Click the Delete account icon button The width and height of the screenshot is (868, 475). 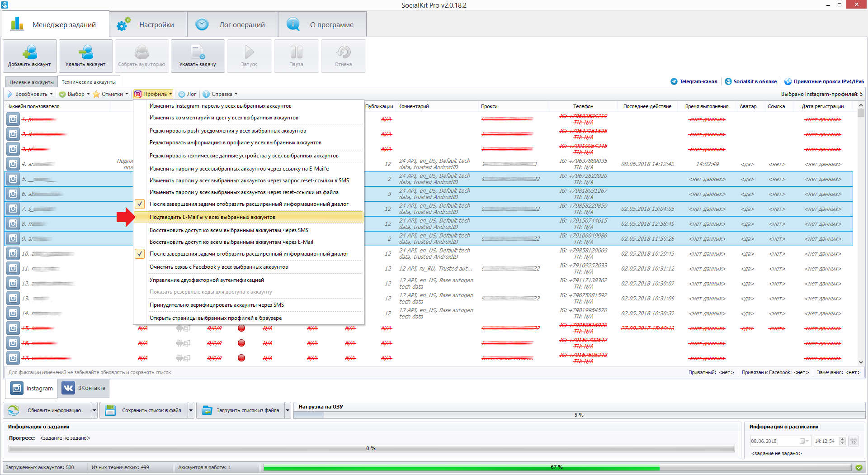pyautogui.click(x=85, y=56)
